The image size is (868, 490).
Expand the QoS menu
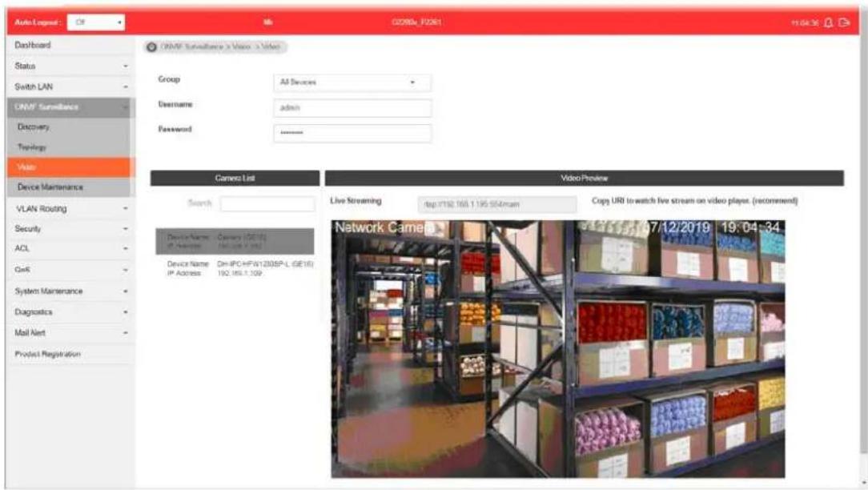point(70,270)
